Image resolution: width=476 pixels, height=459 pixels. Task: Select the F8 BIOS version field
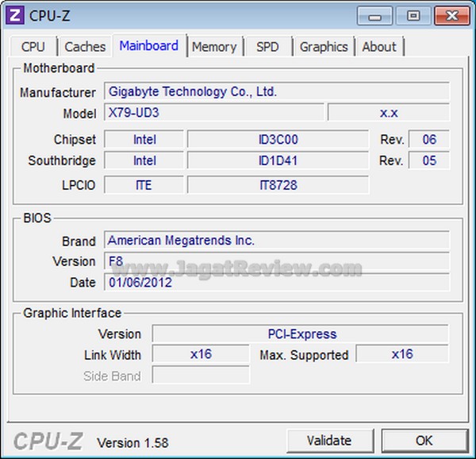tap(277, 261)
